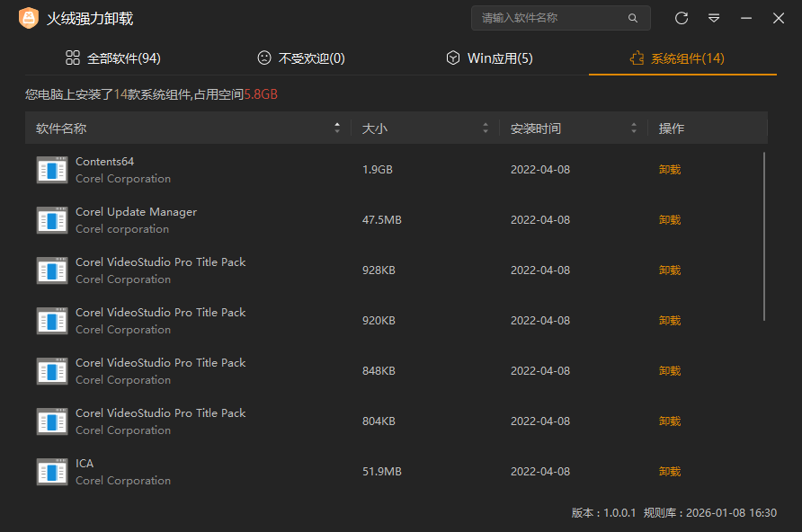Image resolution: width=802 pixels, height=532 pixels.
Task: Select the 系统组件(14) tab
Action: click(x=677, y=58)
